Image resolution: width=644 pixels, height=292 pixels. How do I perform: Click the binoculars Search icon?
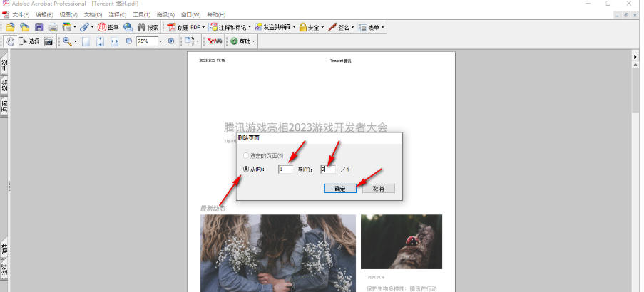click(141, 27)
